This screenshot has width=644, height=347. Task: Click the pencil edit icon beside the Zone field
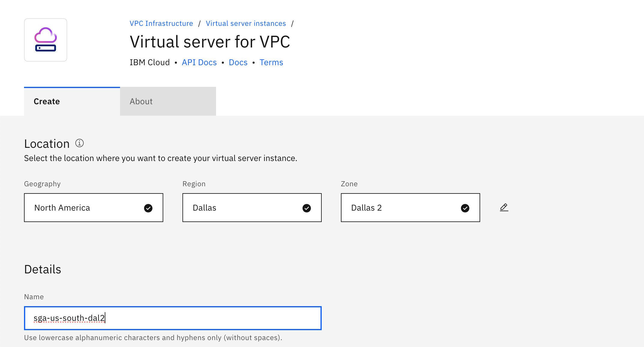click(x=504, y=207)
